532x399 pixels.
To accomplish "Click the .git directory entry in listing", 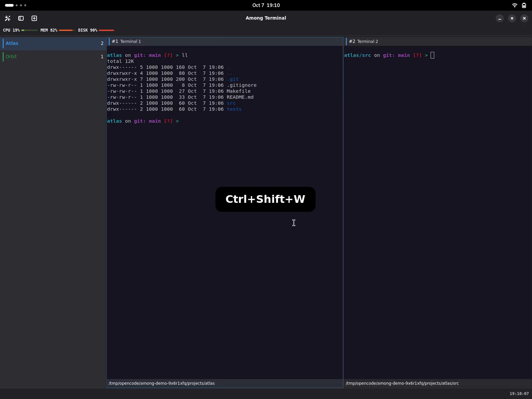I will pos(233,79).
